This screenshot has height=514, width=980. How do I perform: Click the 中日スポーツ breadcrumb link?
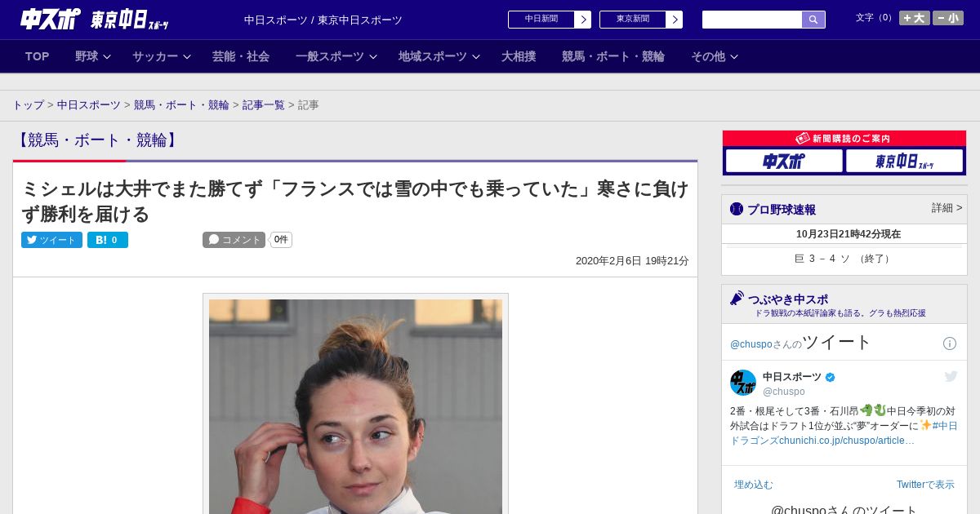pyautogui.click(x=89, y=105)
